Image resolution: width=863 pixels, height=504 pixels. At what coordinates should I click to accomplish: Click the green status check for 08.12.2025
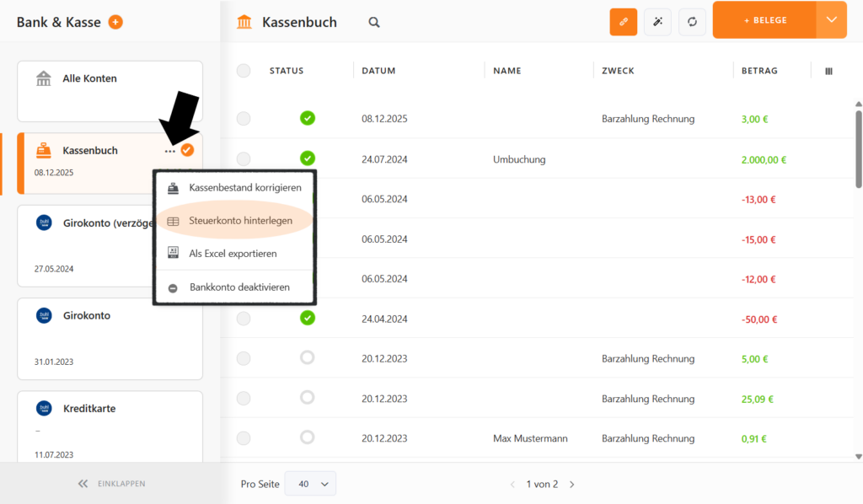coord(308,118)
